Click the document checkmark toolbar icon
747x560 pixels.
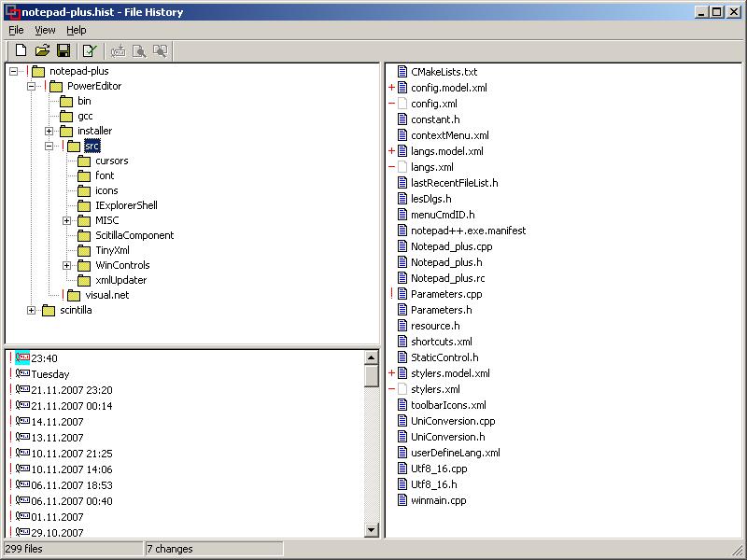coord(89,50)
